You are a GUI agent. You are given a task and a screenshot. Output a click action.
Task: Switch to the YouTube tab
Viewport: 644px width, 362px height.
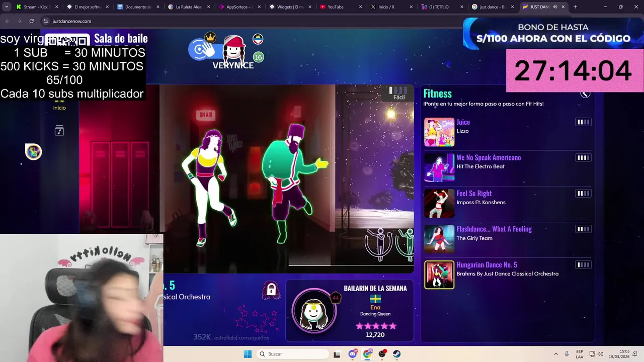point(341,7)
